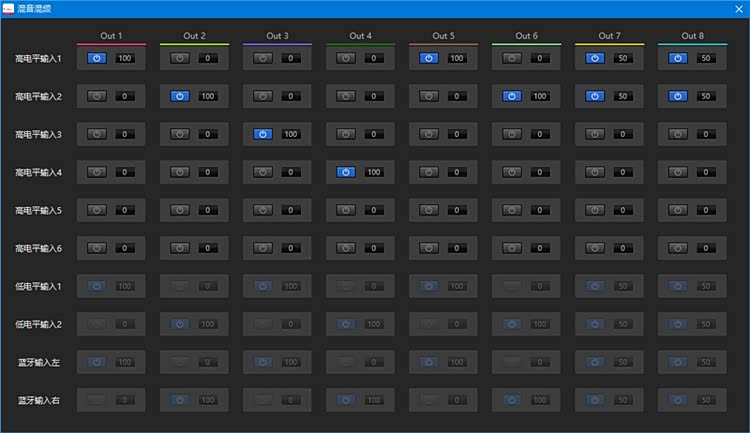Click power icon for 高电平输入2 on Out 8

tap(678, 97)
